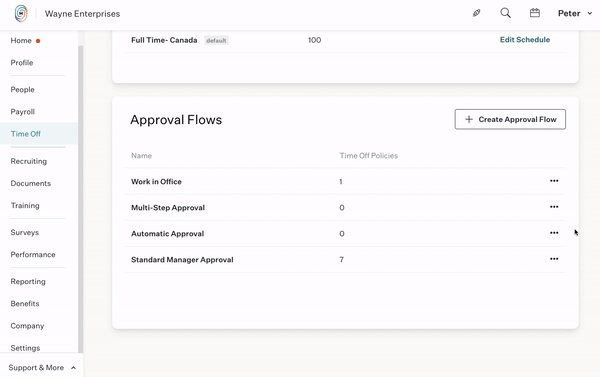Go to Home in the sidebar
The image size is (600, 377).
(21, 41)
